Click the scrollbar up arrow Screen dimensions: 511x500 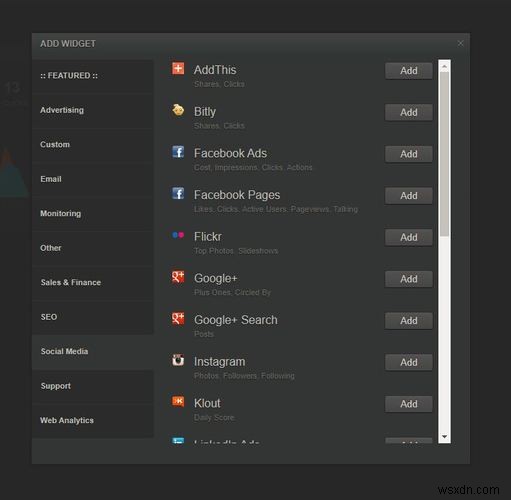tap(444, 66)
